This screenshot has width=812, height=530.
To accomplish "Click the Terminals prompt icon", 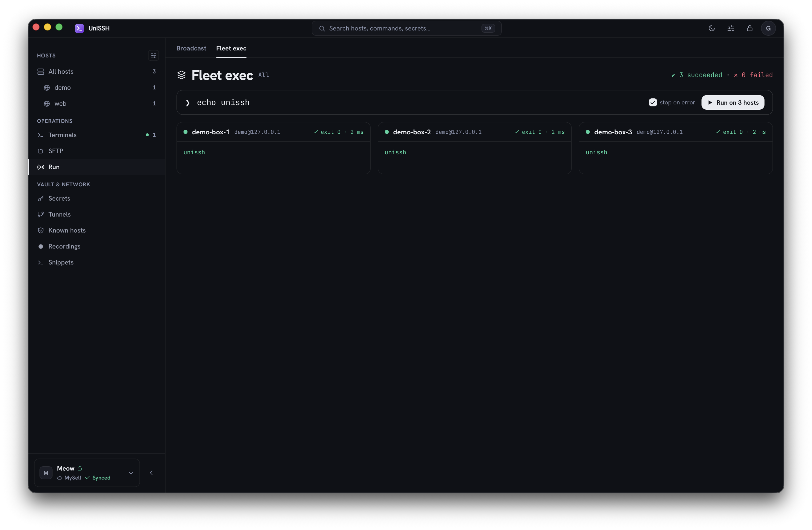I will pos(40,135).
